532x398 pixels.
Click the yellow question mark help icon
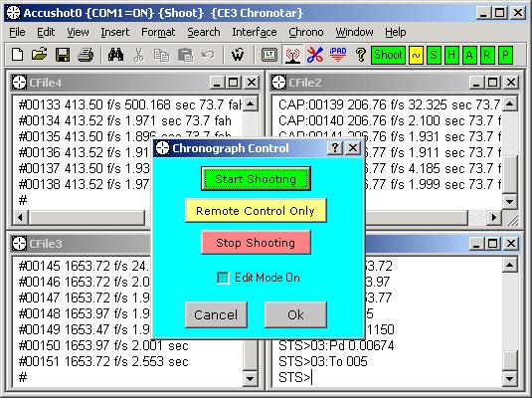tap(361, 55)
